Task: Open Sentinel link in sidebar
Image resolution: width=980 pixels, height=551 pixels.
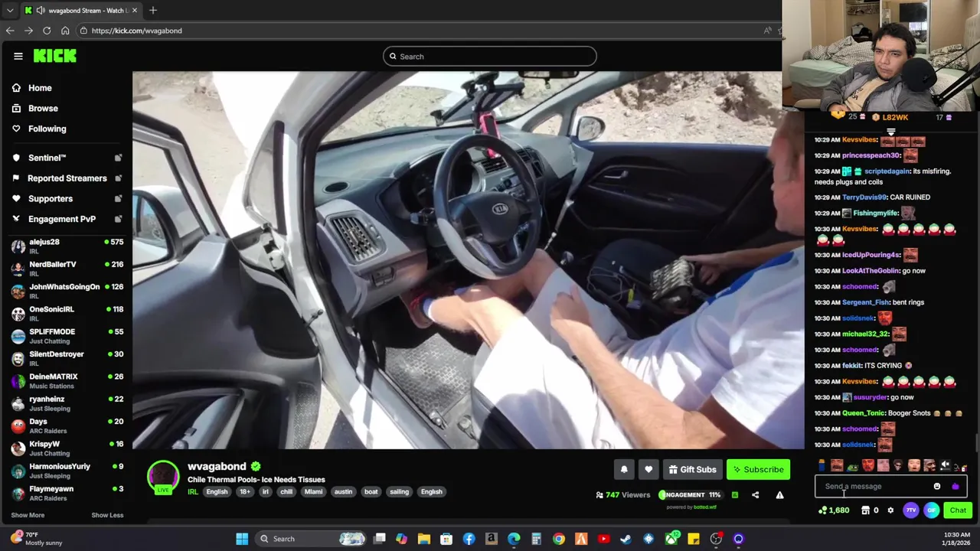Action: click(47, 158)
